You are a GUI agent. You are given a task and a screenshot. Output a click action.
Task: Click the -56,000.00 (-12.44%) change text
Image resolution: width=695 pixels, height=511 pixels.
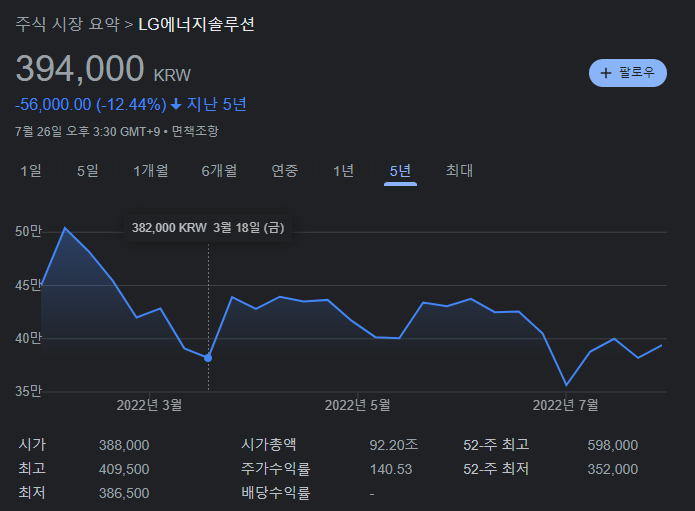91,105
